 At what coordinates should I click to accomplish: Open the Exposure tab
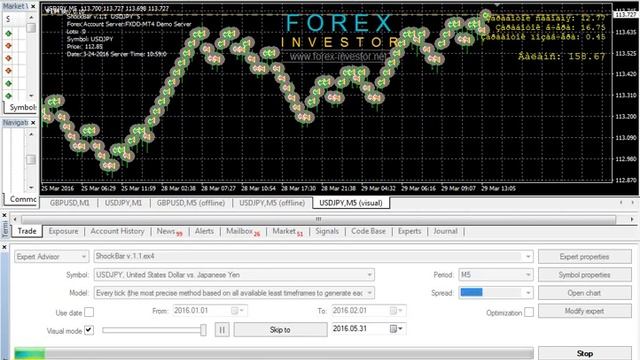pyautogui.click(x=63, y=231)
